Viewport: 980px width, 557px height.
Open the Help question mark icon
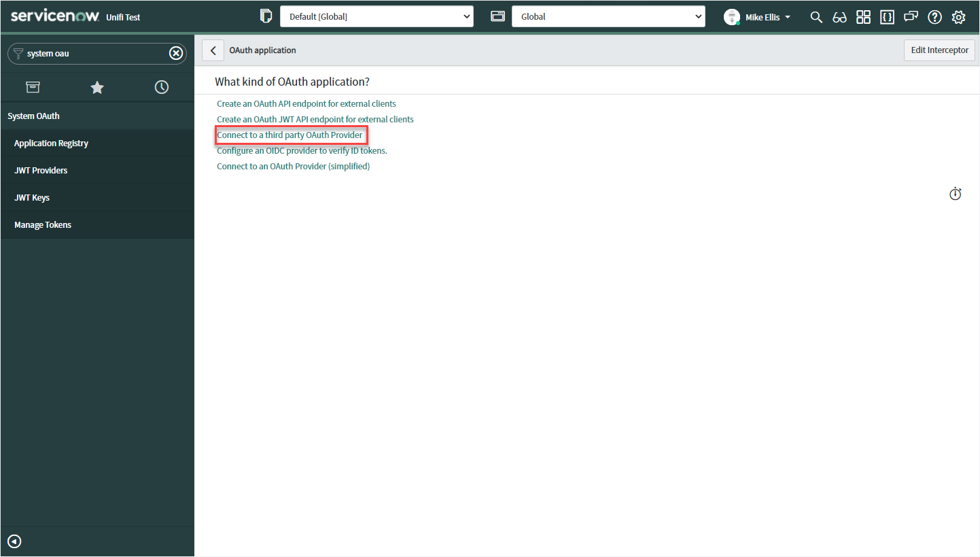(x=935, y=17)
